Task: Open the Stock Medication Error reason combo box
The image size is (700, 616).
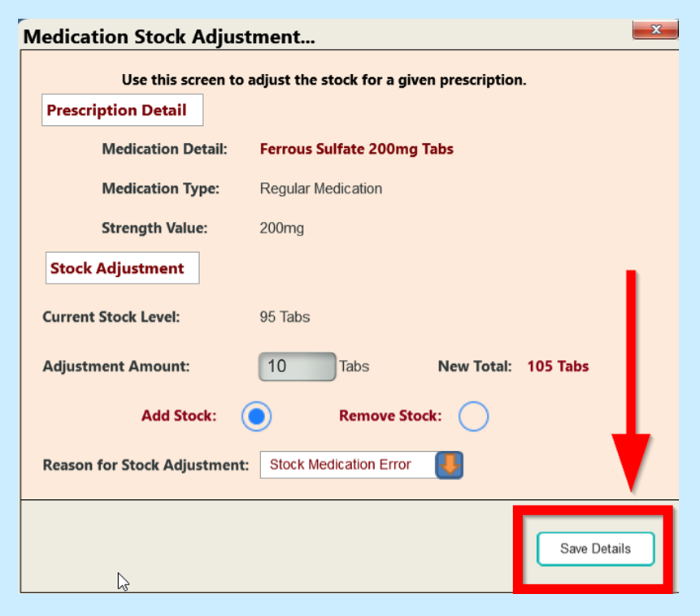Action: tap(350, 465)
